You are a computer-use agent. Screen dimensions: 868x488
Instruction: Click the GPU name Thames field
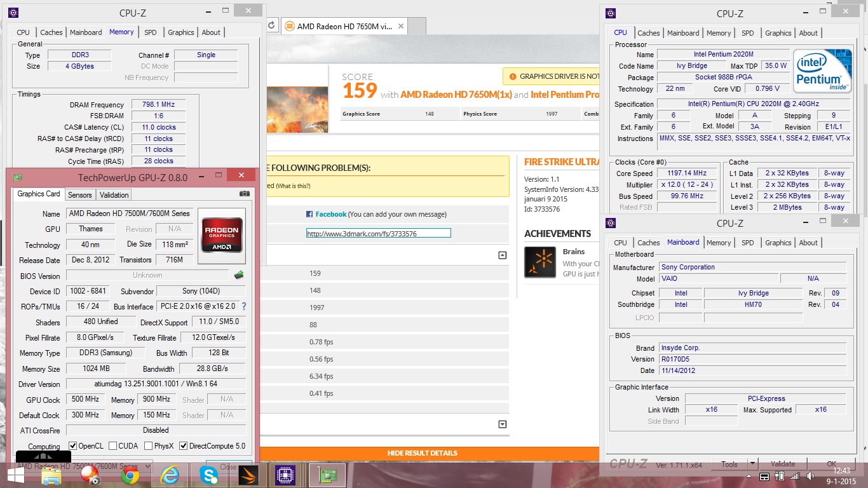coord(91,229)
